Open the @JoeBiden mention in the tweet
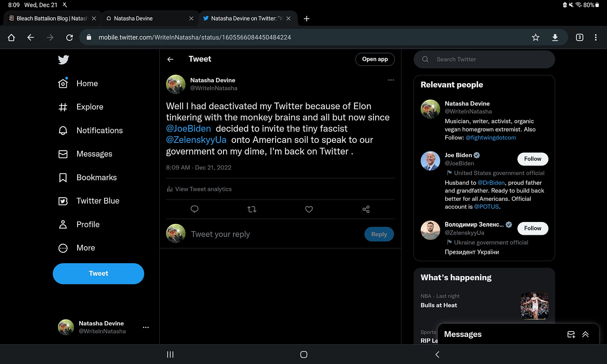Image resolution: width=607 pixels, height=364 pixels. pos(188,129)
